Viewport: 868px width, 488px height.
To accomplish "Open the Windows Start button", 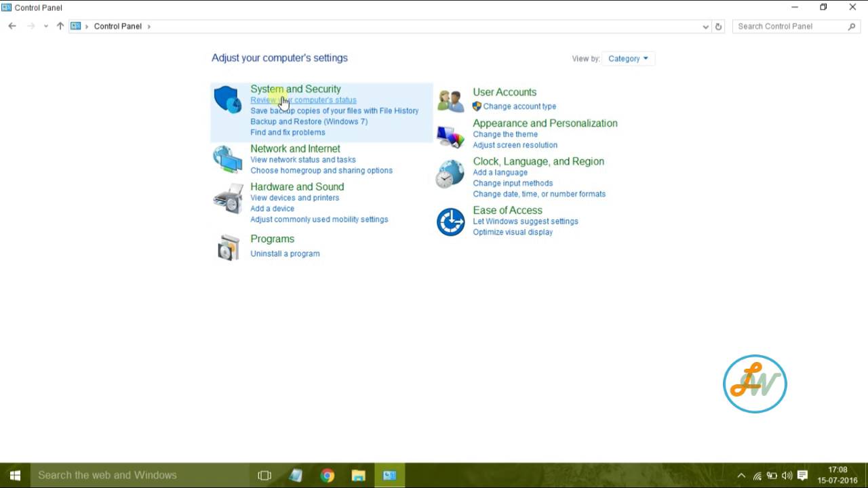I will coord(15,475).
